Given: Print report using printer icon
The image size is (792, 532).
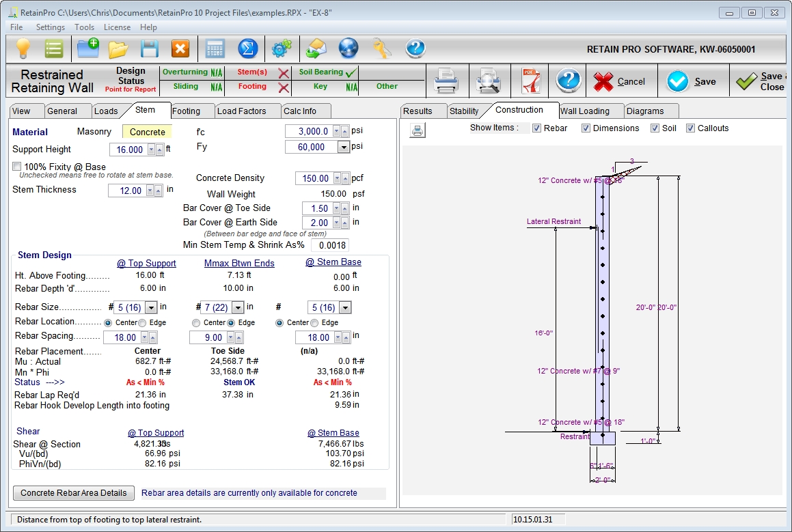Looking at the screenshot, I should [x=446, y=81].
